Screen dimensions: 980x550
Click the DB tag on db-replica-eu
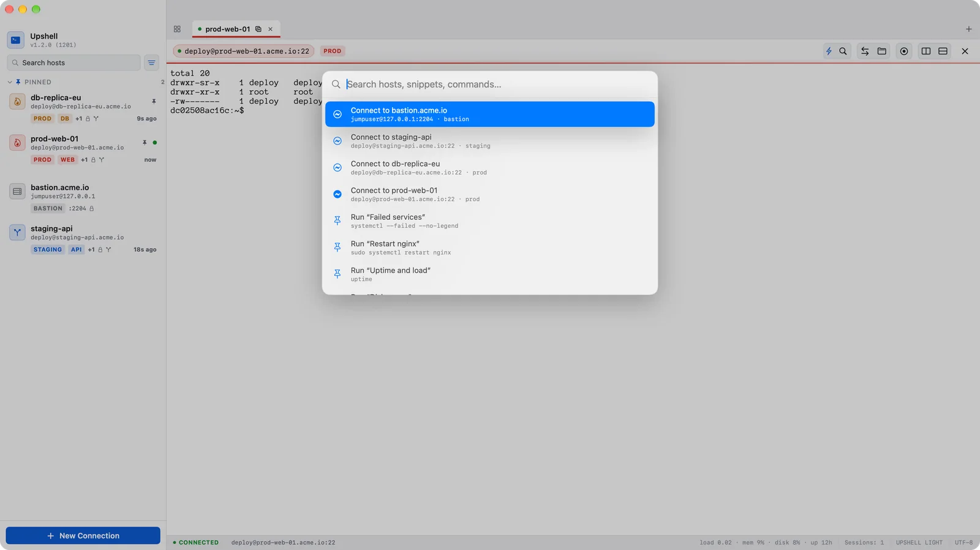tap(65, 119)
